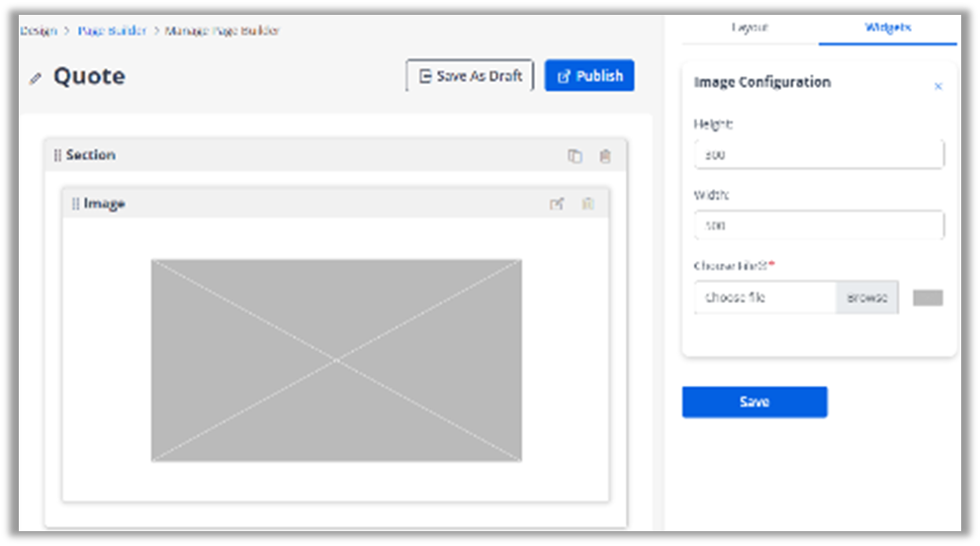980x546 pixels.
Task: Close the Image Configuration panel
Action: [x=938, y=86]
